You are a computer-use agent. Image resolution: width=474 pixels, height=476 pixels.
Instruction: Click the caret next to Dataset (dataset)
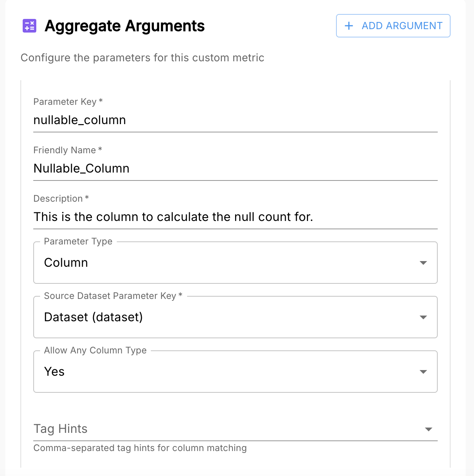pyautogui.click(x=423, y=317)
